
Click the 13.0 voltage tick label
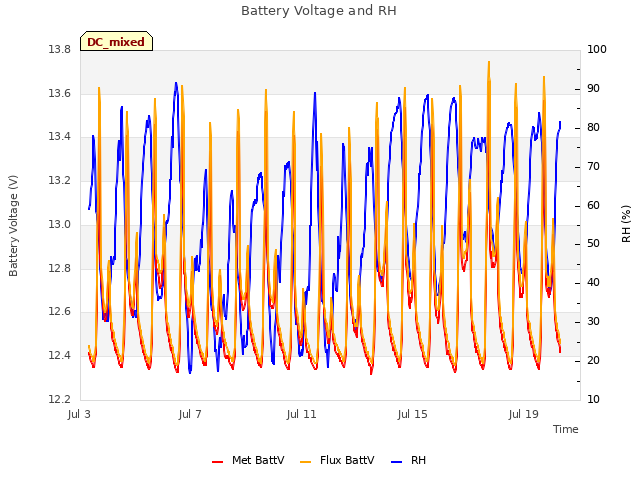click(60, 224)
